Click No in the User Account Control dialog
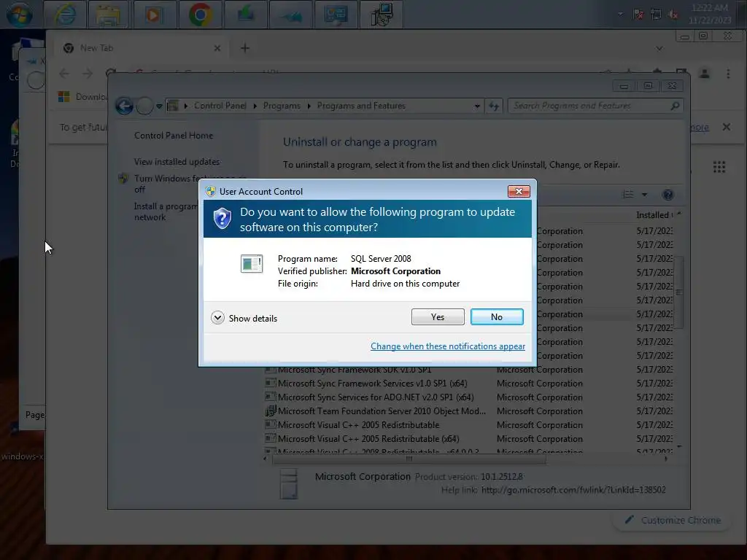The height and width of the screenshot is (560, 747). (x=496, y=317)
